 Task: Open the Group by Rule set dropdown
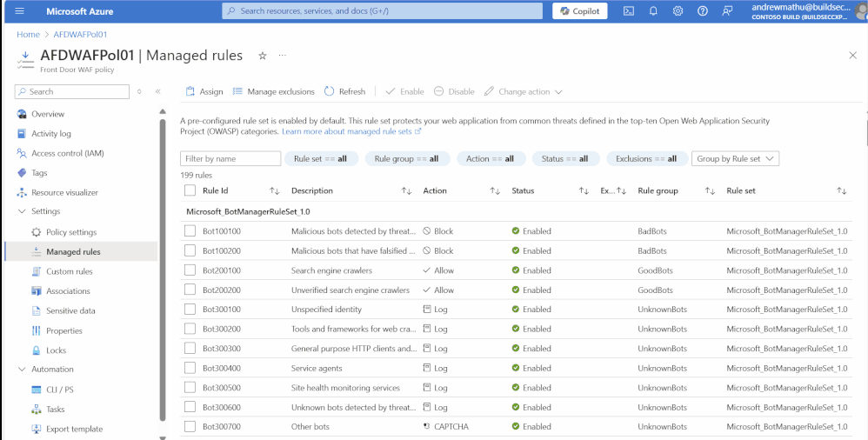click(x=735, y=159)
